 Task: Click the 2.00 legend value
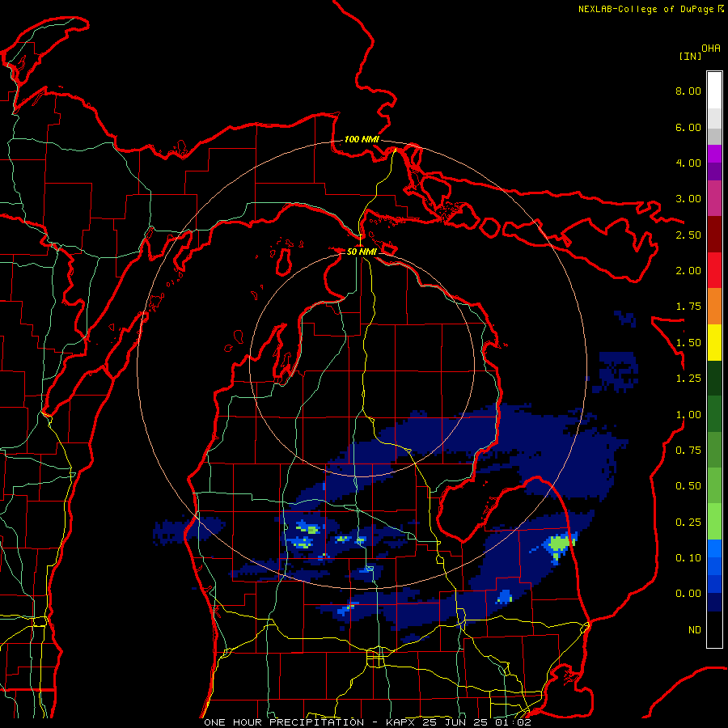688,271
